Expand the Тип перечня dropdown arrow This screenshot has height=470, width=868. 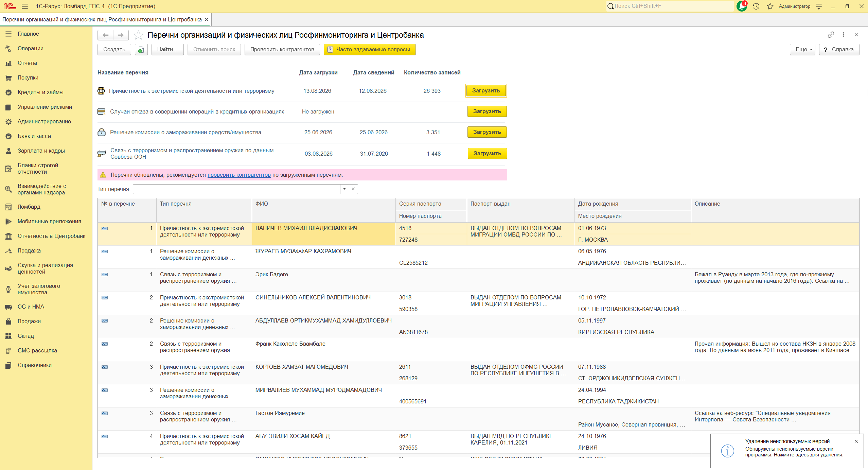coord(344,189)
